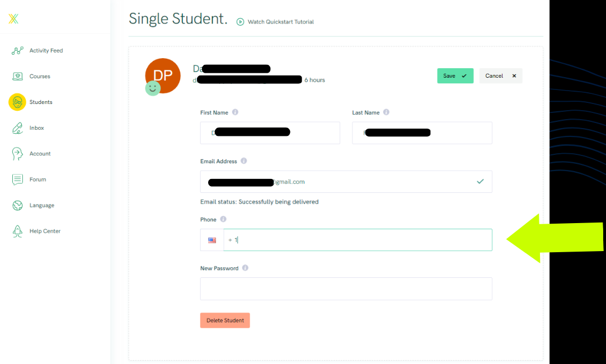Select the Students menu item
The height and width of the screenshot is (364, 606).
41,102
